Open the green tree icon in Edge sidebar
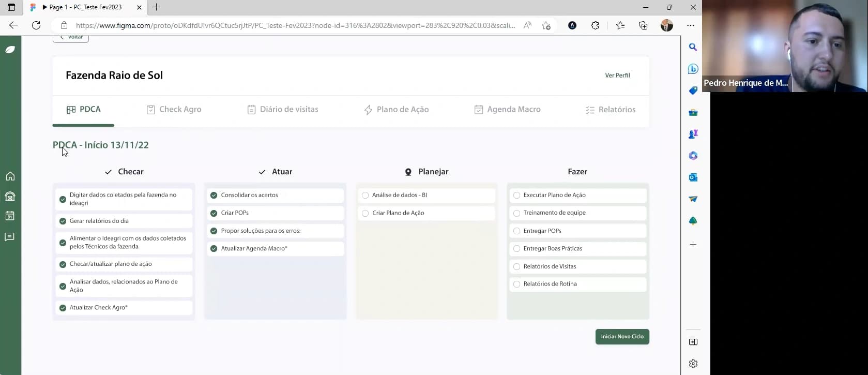 point(693,221)
